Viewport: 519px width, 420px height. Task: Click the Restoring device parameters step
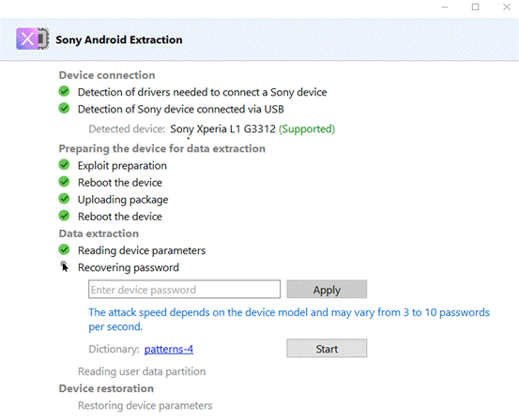[145, 405]
